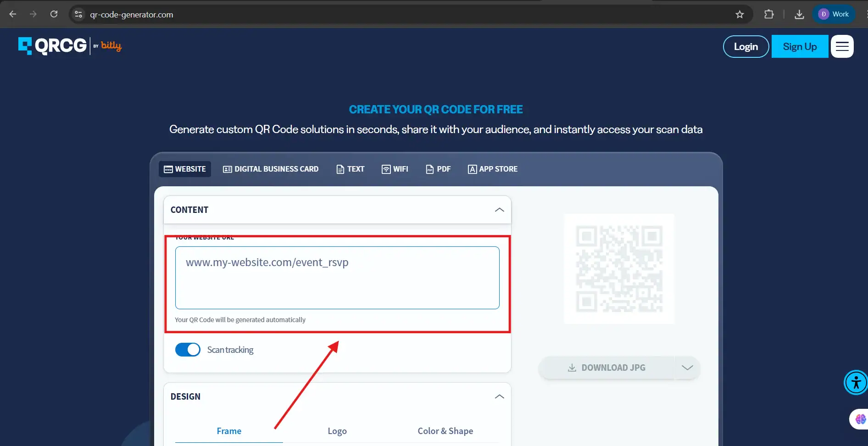The height and width of the screenshot is (446, 868).
Task: Reload the page with refresh icon
Action: pyautogui.click(x=54, y=14)
